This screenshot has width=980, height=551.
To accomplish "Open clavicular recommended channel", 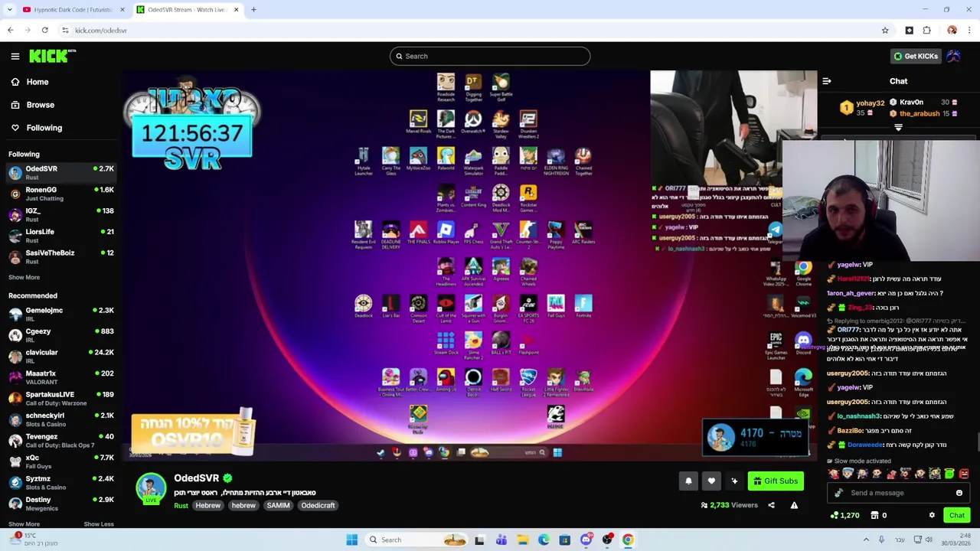I will [x=61, y=357].
